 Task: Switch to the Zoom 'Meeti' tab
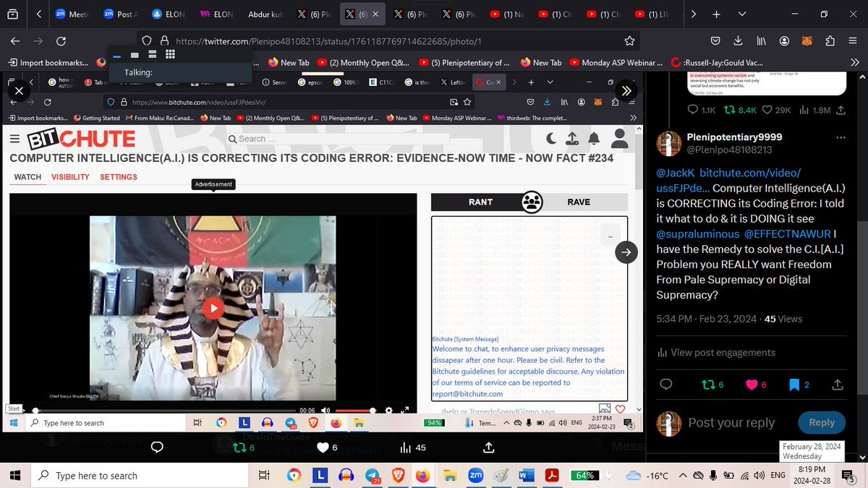pyautogui.click(x=71, y=14)
